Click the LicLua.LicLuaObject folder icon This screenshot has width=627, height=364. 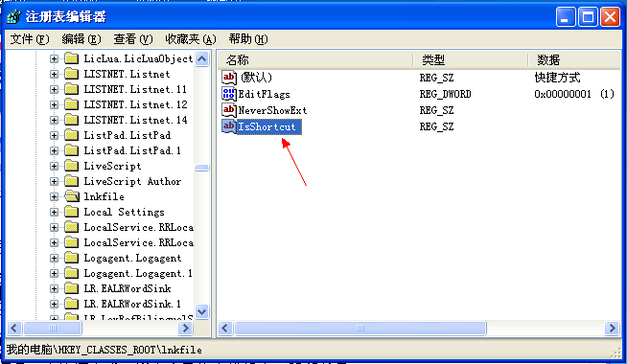tap(71, 58)
